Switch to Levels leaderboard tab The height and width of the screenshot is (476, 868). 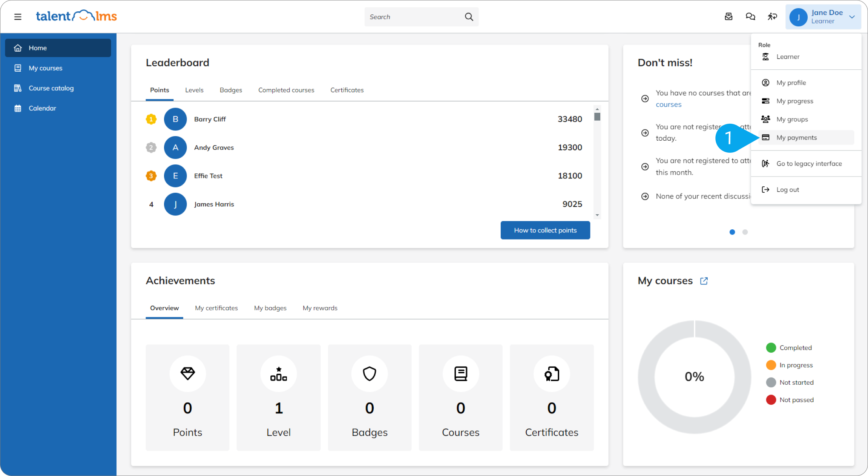[194, 90]
